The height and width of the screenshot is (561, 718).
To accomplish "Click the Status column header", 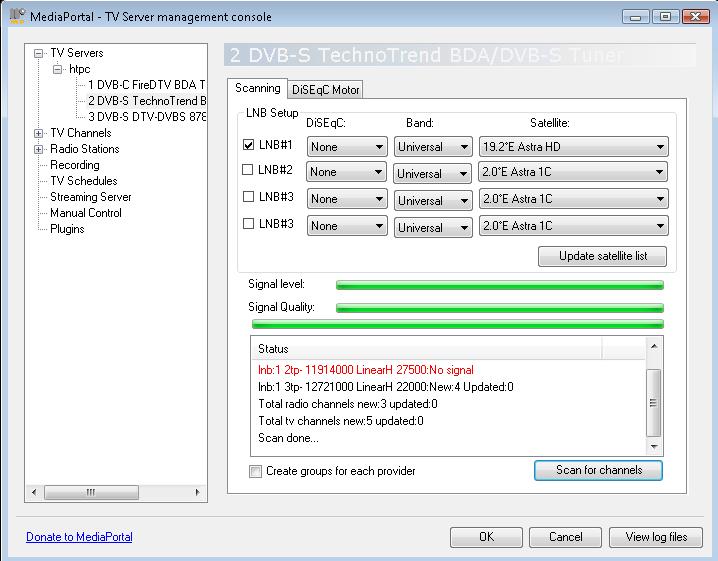I will [x=427, y=349].
